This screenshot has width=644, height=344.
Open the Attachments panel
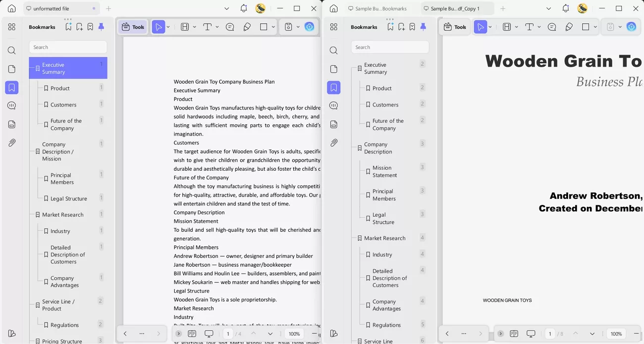click(11, 143)
